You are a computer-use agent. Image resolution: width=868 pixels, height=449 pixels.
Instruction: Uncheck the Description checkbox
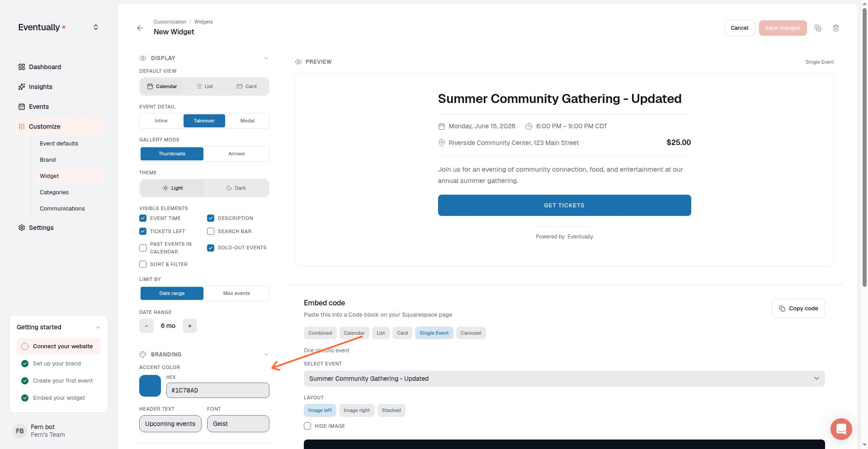click(211, 218)
